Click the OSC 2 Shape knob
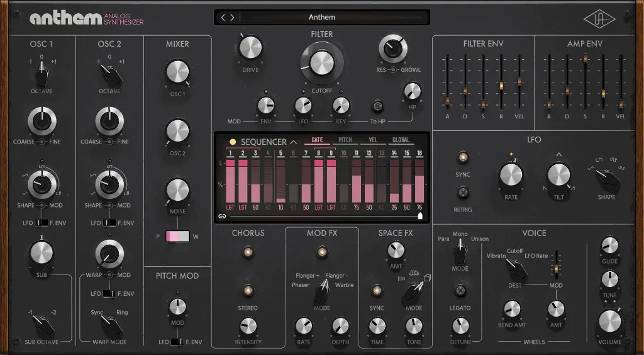 tap(109, 184)
